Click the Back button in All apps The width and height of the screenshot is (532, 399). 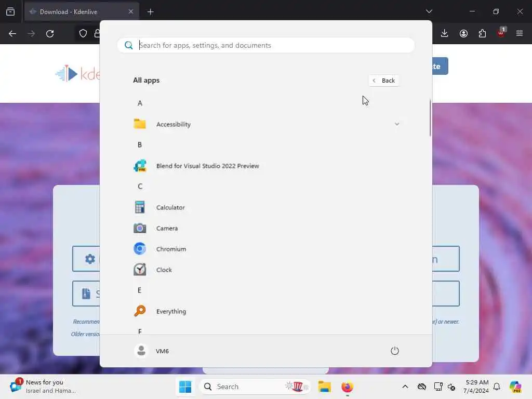click(x=384, y=81)
